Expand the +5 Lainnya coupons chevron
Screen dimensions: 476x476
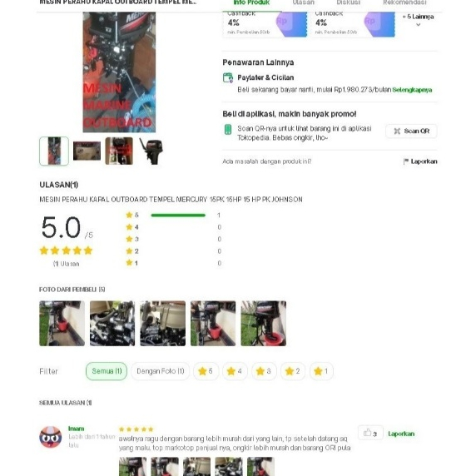418,25
